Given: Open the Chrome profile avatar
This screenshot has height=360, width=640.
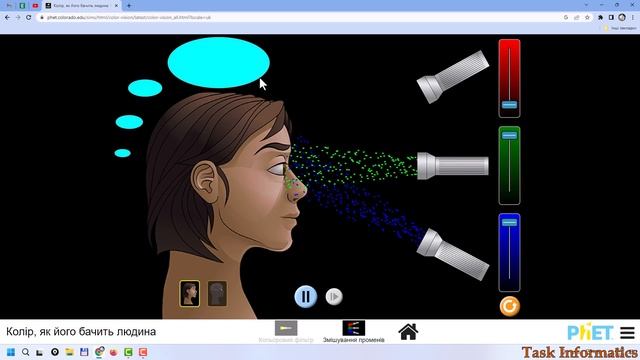Looking at the screenshot, I should tap(622, 17).
